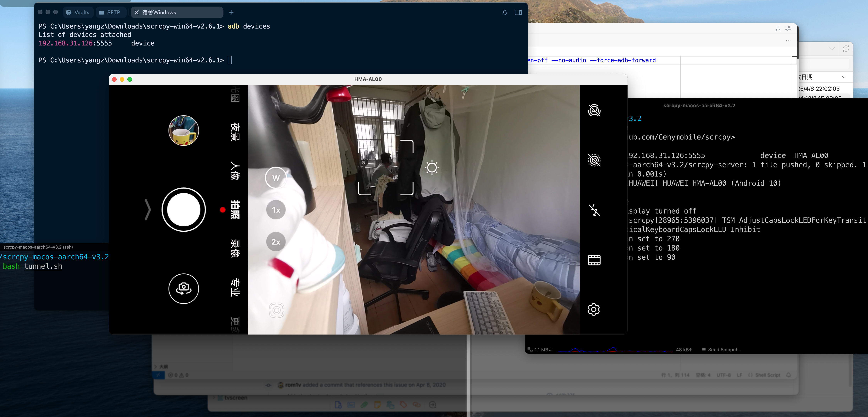Toggle the AI lens icon off
This screenshot has height=417, width=868.
pos(594,110)
